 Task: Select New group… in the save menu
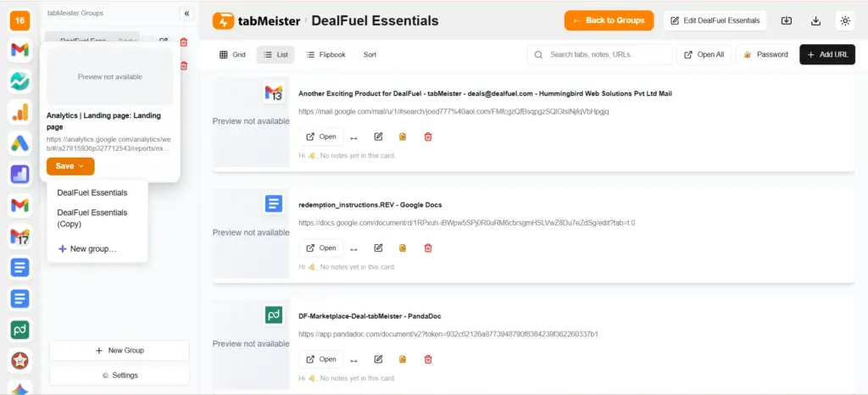(87, 248)
